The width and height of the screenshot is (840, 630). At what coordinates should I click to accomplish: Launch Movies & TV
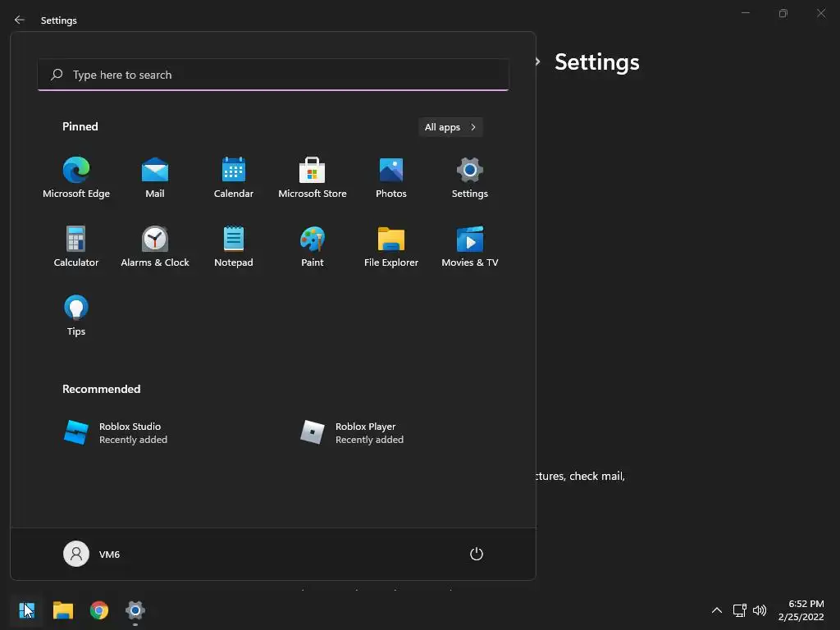click(x=470, y=247)
